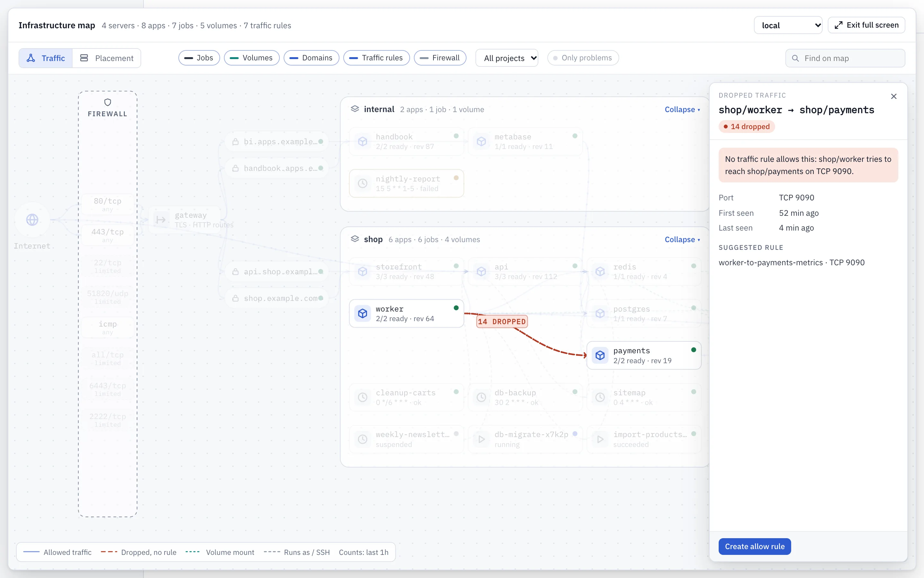Click the db-backup clock icon
This screenshot has width=924, height=578.
(482, 397)
